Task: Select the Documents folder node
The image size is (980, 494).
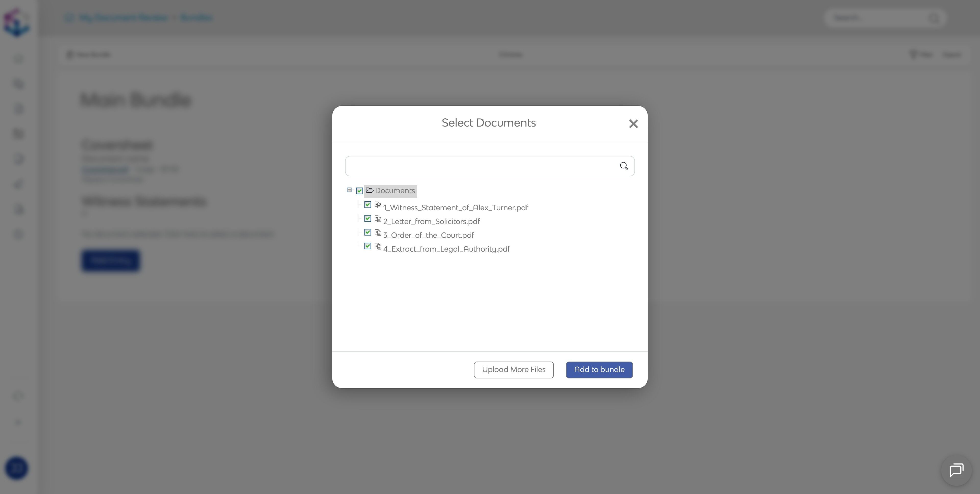Action: click(x=395, y=191)
